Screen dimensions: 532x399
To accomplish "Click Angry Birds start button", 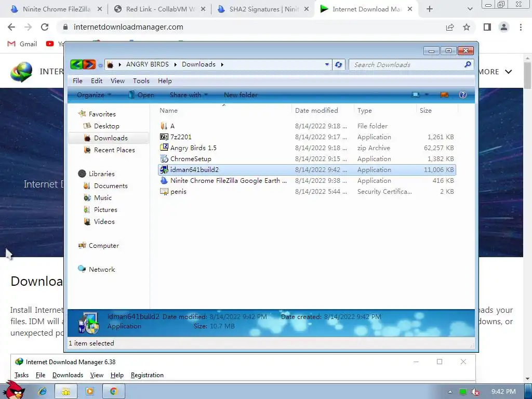I will (13, 390).
